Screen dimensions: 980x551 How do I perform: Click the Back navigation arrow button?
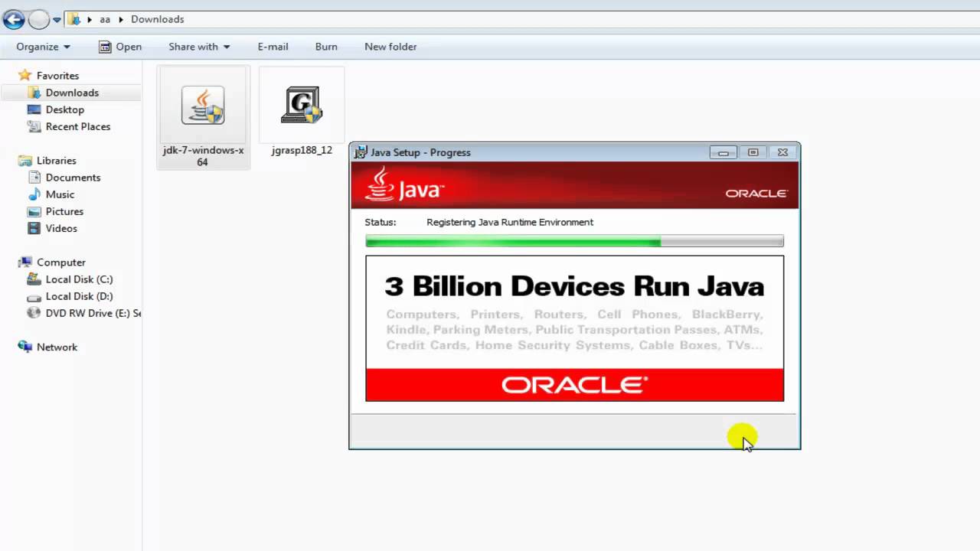click(14, 20)
